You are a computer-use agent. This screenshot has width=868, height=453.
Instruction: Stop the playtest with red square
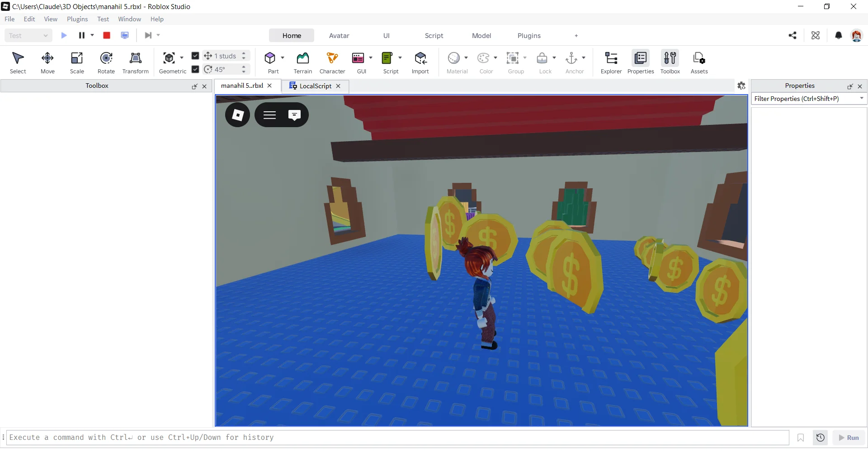[x=107, y=35]
